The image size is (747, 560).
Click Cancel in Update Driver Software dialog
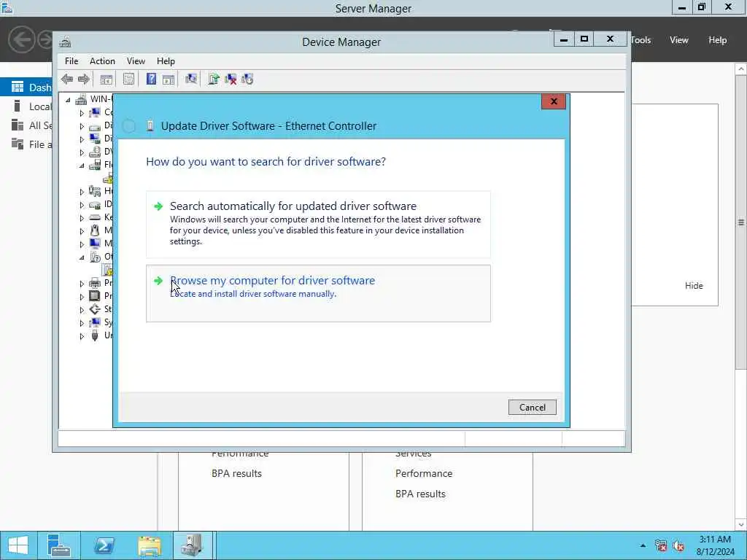pyautogui.click(x=532, y=407)
